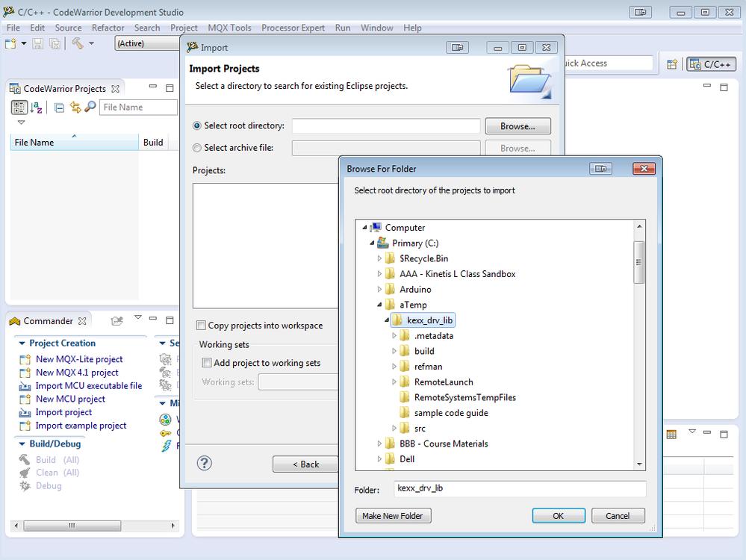Click the folder tree vertical scrollbar thumb
746x560 pixels.
coord(639,262)
